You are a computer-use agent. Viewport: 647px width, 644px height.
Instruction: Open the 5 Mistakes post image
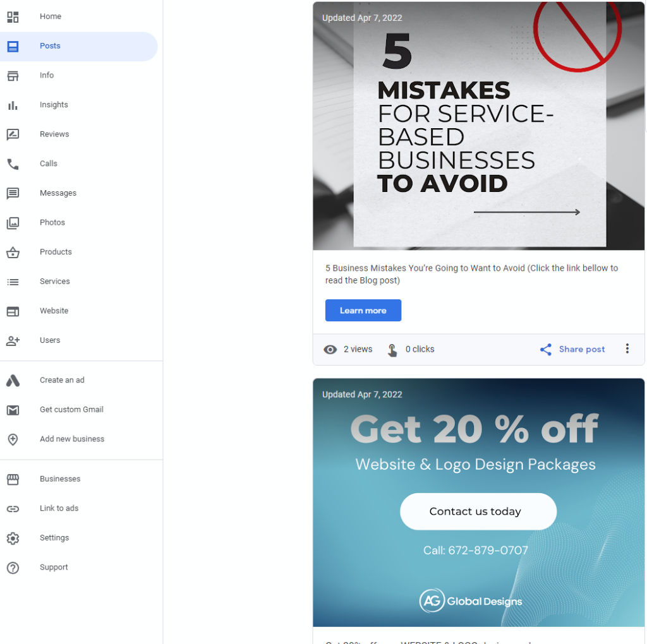[x=479, y=126]
